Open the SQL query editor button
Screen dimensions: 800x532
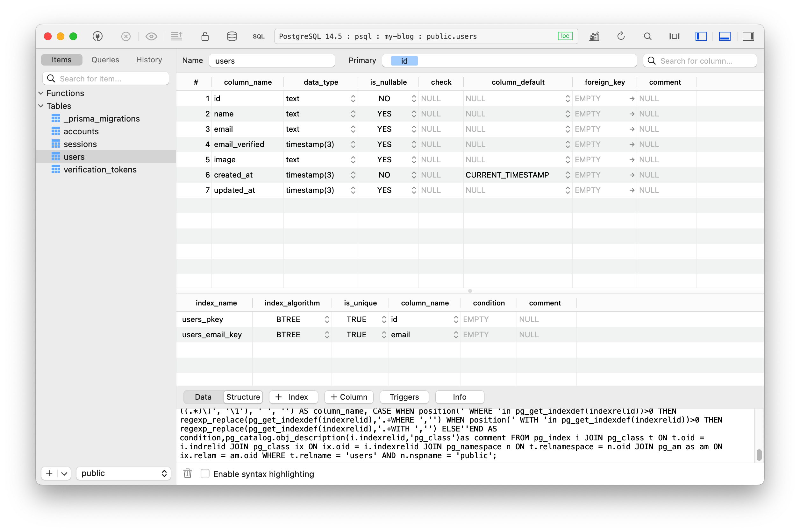pos(258,36)
